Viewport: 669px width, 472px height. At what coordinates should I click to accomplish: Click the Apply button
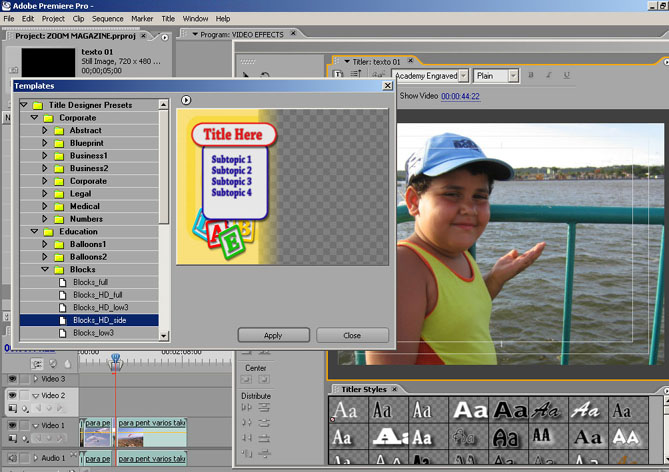[273, 335]
